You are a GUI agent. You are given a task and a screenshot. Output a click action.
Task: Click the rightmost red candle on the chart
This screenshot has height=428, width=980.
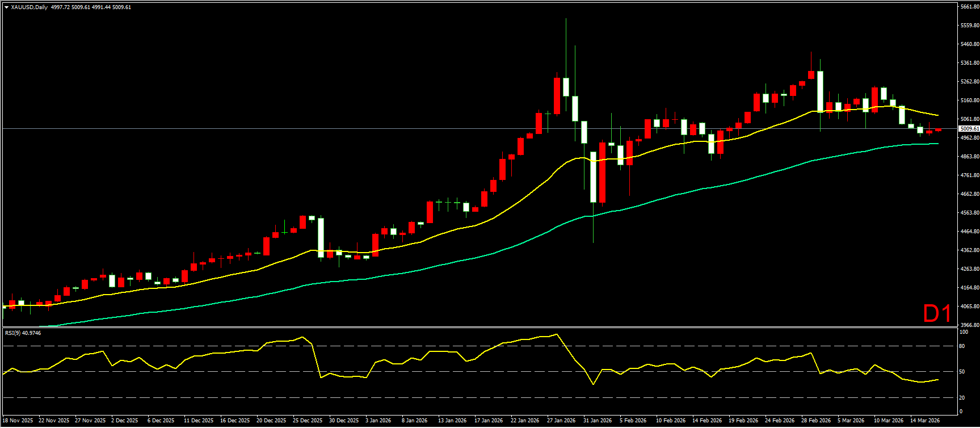[938, 130]
